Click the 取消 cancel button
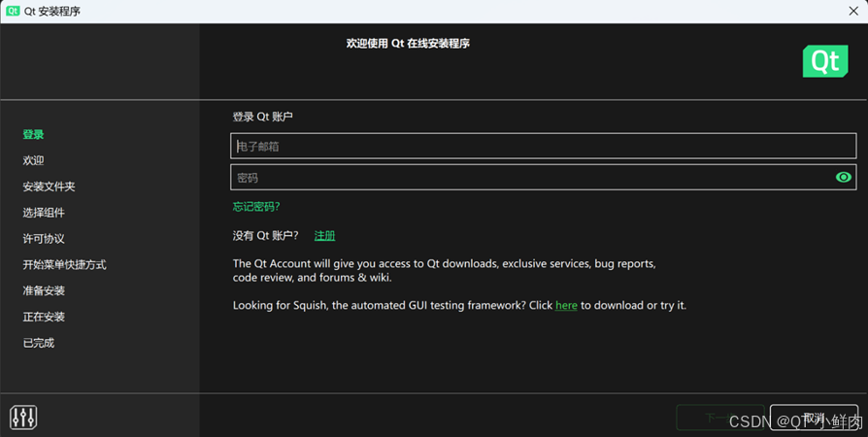Screen dimensions: 868x437 pos(814,418)
